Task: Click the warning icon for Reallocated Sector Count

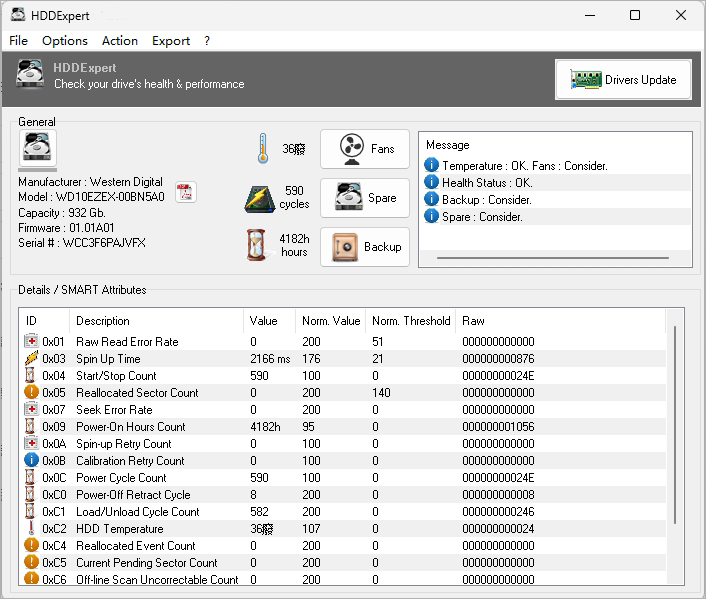Action: (x=31, y=393)
